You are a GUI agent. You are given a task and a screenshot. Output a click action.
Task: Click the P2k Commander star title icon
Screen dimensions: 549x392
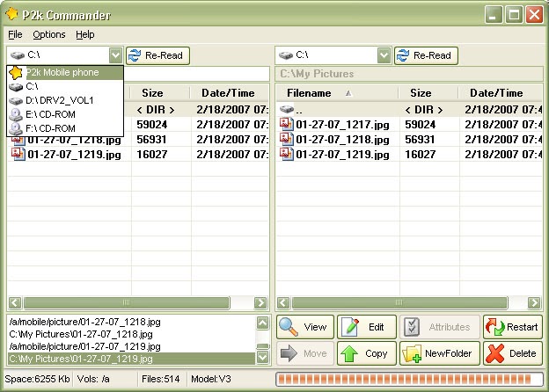(x=12, y=14)
